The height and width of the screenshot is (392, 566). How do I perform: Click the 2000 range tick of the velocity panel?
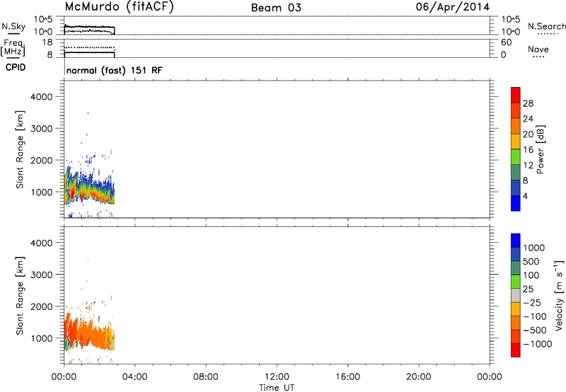click(42, 306)
